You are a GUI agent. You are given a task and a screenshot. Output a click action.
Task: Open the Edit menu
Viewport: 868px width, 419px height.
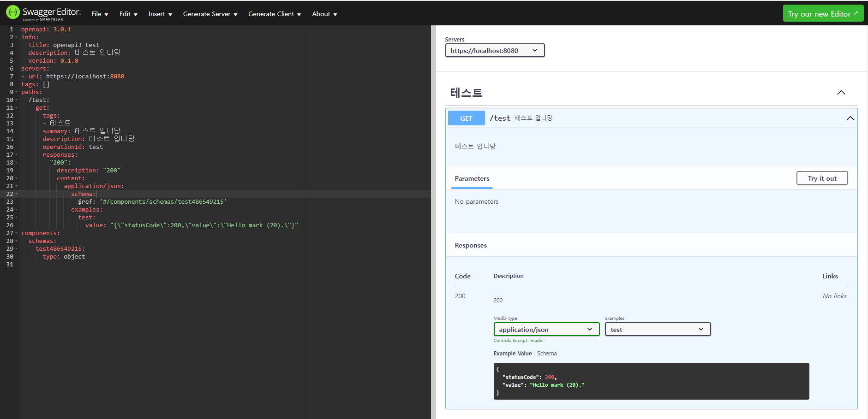coord(128,14)
